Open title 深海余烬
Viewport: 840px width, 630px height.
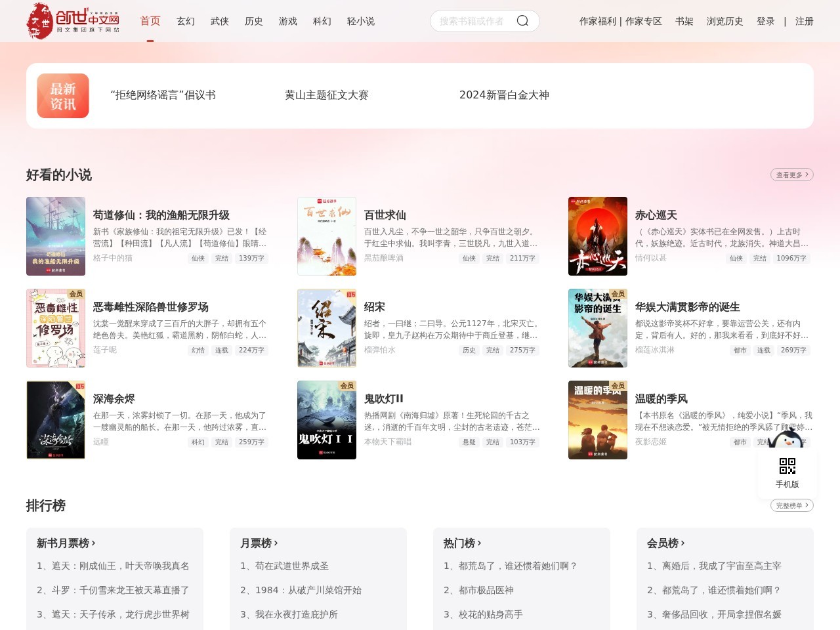coord(114,399)
